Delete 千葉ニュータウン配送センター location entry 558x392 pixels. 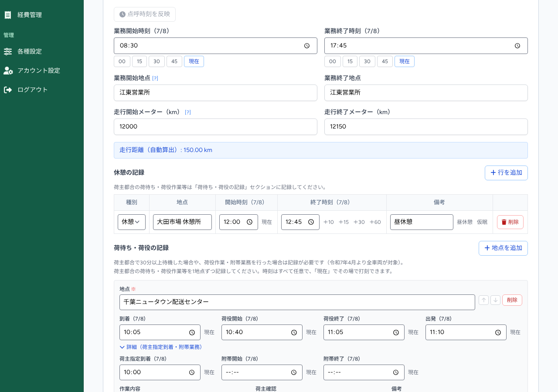point(512,300)
